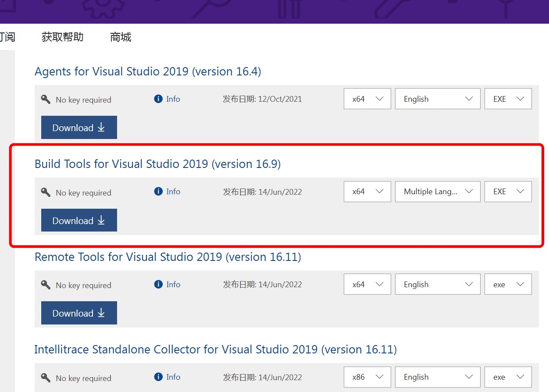Click No key required text in Remote Tools row
The image size is (549, 392).
[83, 285]
